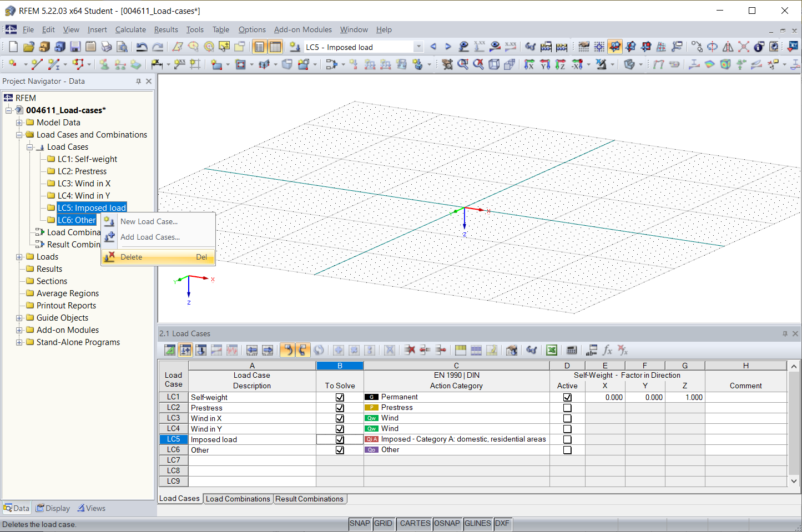Click the mirror tool icon
Screen dimensions: 802x532
pos(728,47)
